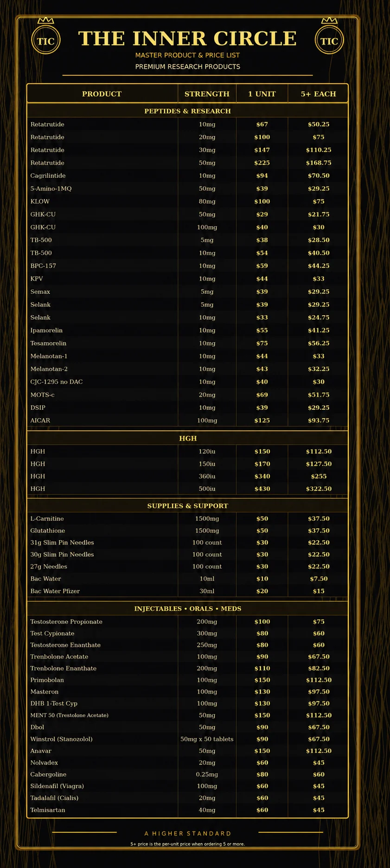The height and width of the screenshot is (868, 390).
Task: Click the $125 price for AICAR
Action: click(262, 421)
